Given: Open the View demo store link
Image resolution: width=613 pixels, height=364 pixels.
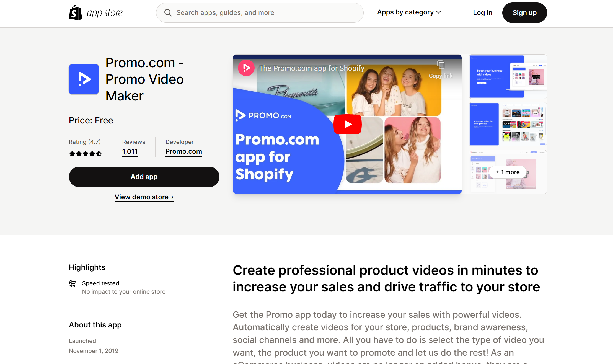Looking at the screenshot, I should [x=144, y=197].
